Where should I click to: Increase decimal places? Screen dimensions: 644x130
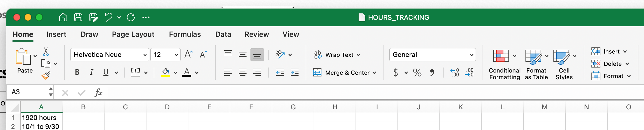[455, 73]
